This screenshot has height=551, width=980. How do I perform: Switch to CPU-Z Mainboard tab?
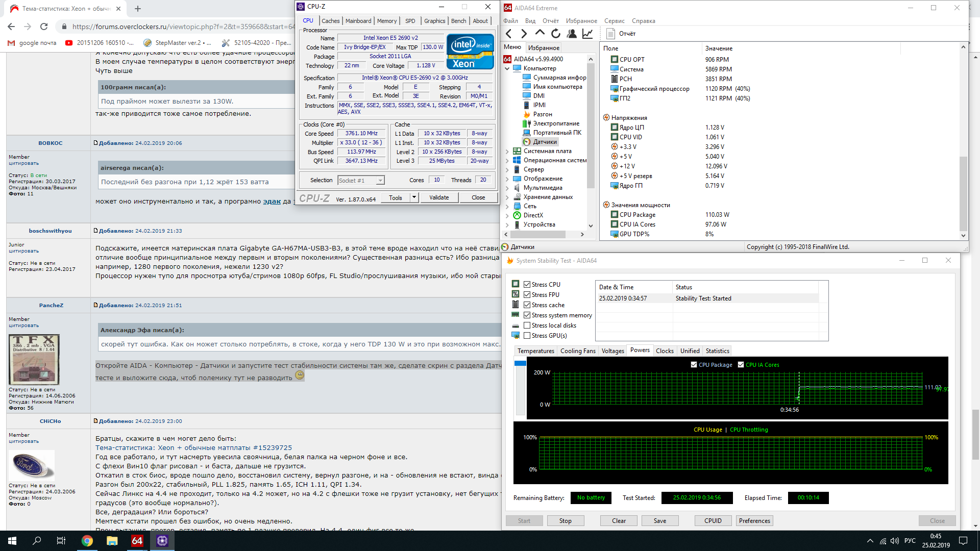click(358, 21)
